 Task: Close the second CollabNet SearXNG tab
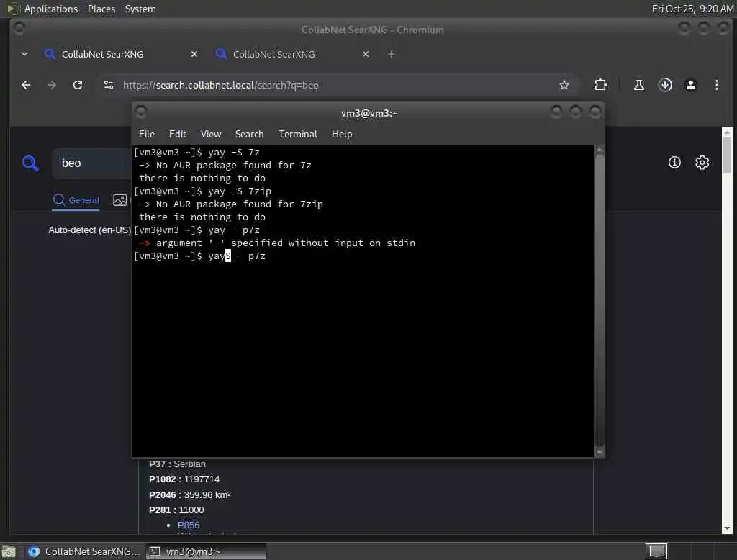pyautogui.click(x=365, y=54)
